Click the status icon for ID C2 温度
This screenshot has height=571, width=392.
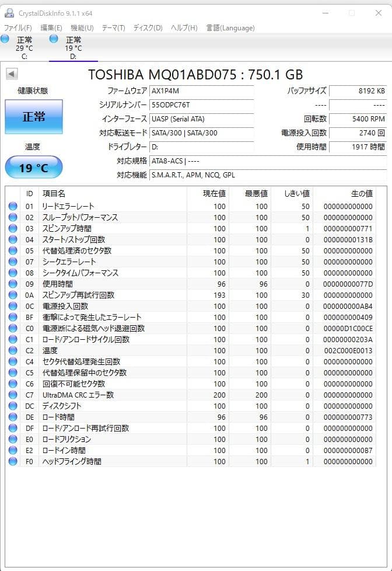(13, 350)
